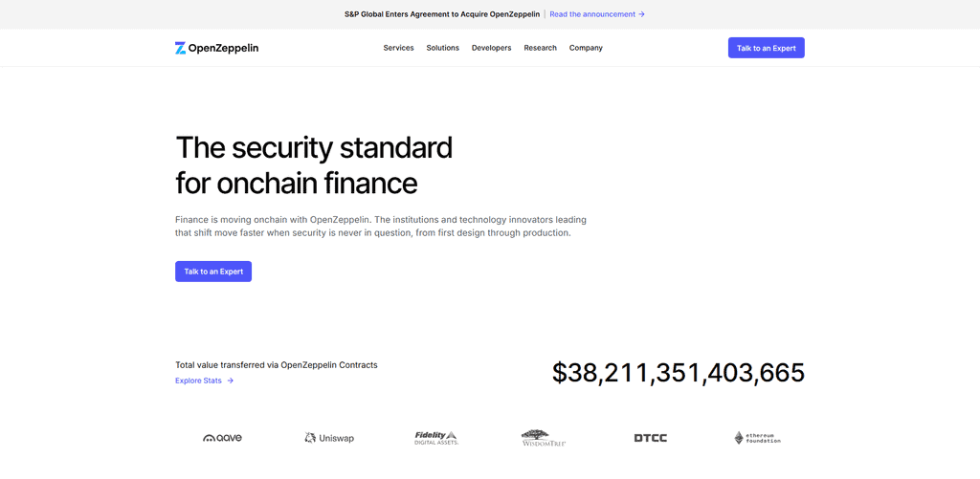Click the DTCC logo

click(x=651, y=439)
